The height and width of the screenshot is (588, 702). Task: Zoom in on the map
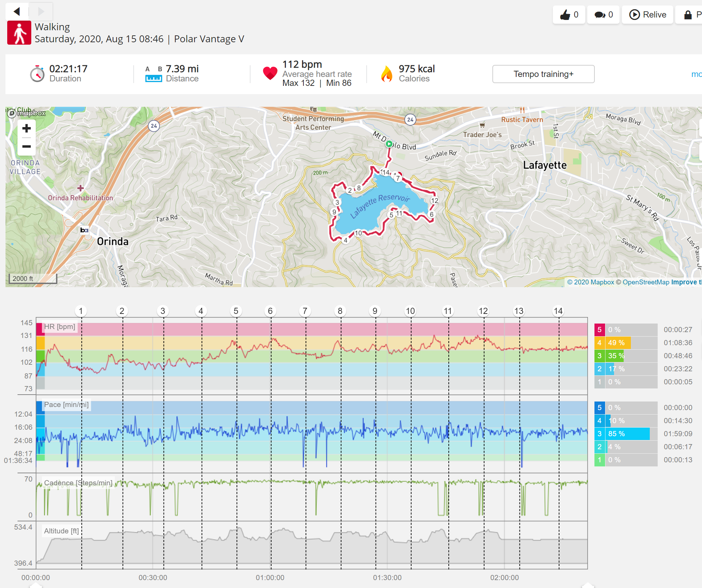26,128
